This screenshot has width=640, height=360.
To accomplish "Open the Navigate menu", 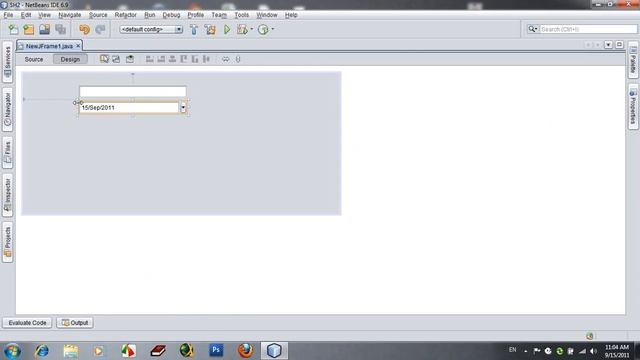I will (x=69, y=15).
